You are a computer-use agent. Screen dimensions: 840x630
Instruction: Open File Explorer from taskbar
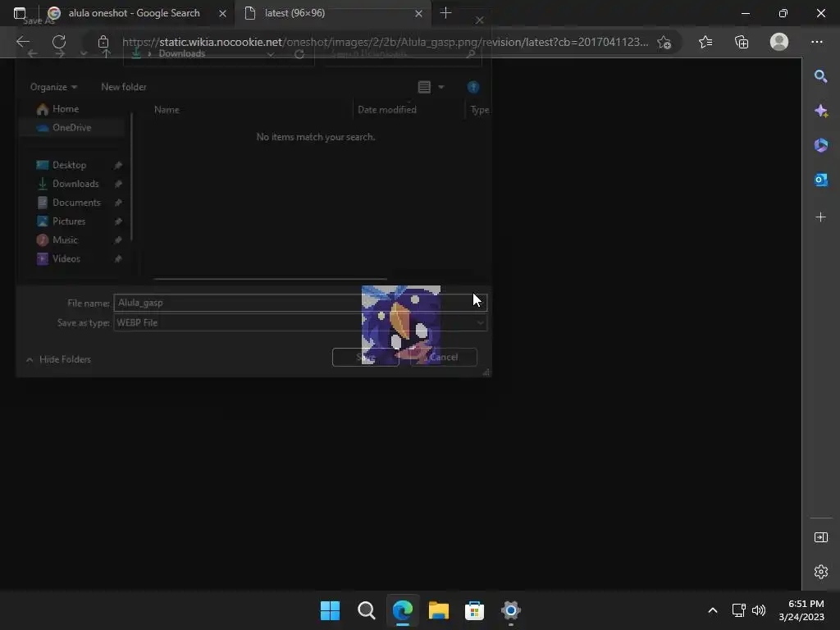[x=438, y=610]
